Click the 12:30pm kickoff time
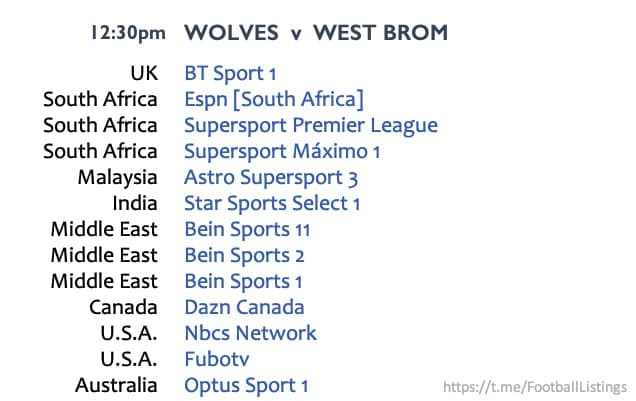Screen dimensions: 636x401 coord(128,33)
